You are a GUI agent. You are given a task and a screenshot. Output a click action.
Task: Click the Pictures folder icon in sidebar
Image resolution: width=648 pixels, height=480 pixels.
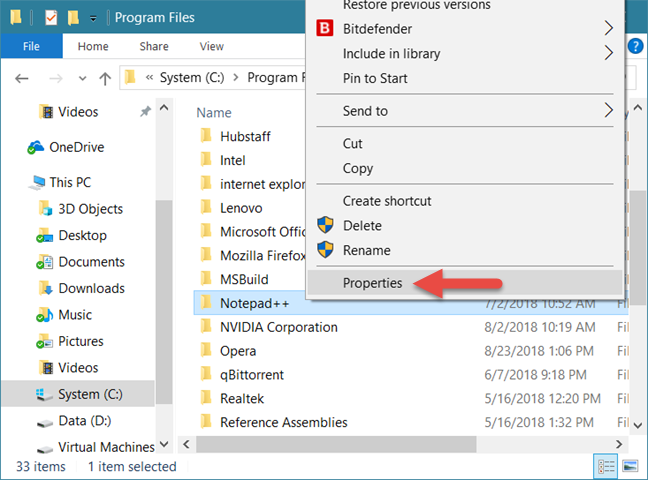(45, 341)
